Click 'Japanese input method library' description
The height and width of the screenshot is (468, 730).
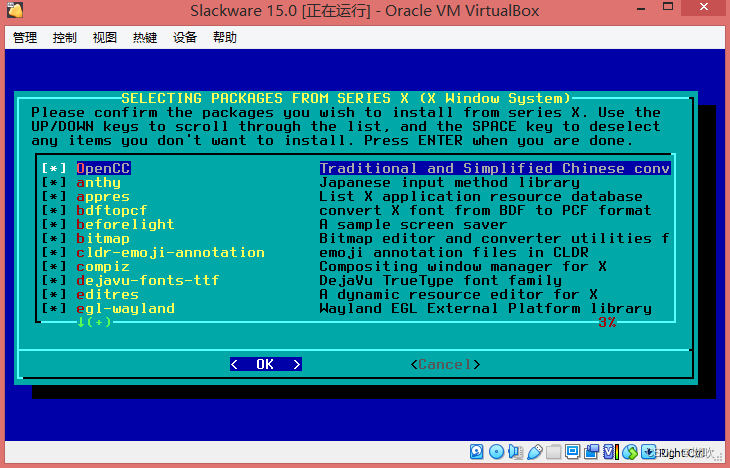tap(450, 183)
